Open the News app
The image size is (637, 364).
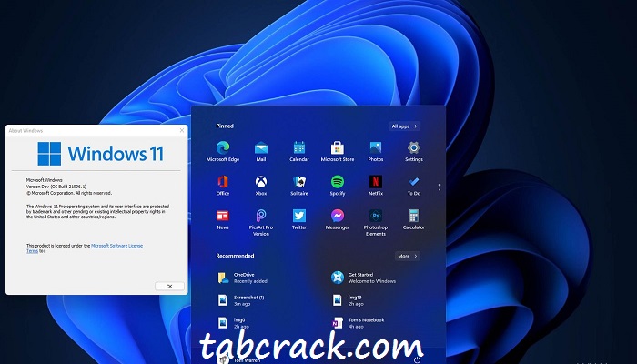point(223,220)
